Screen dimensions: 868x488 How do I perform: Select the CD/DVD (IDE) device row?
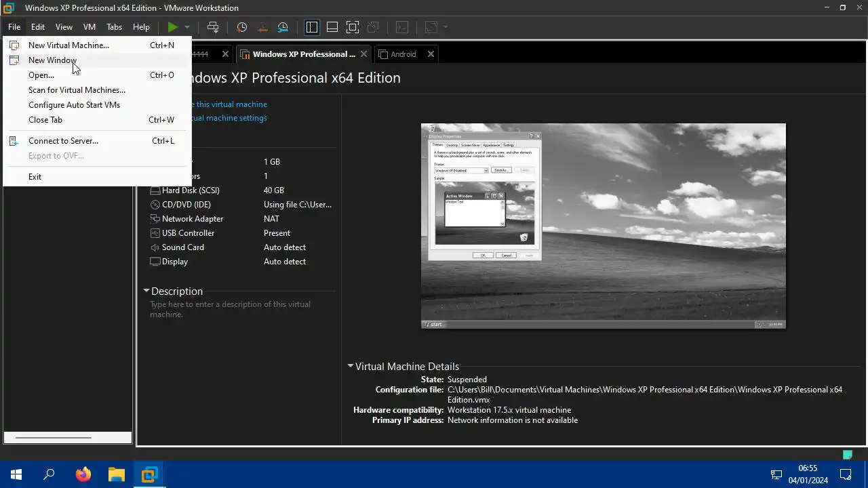(242, 205)
